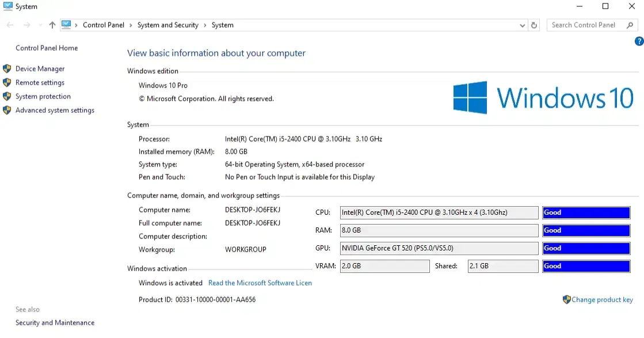Click the shield icon beside Remote settings

coord(7,82)
